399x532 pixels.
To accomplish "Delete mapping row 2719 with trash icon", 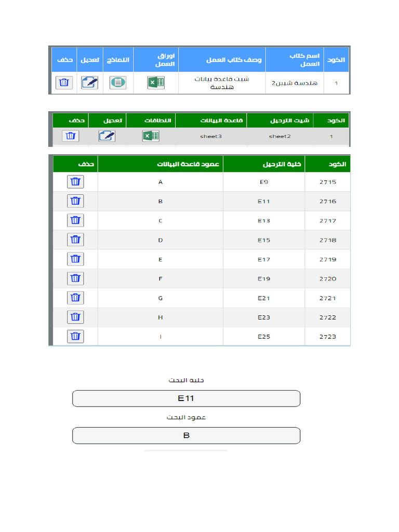I will point(75,259).
